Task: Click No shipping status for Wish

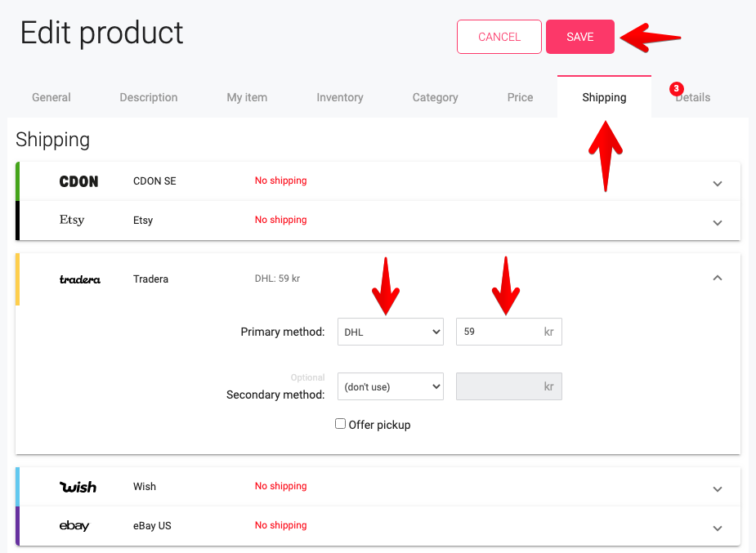Action: tap(280, 486)
